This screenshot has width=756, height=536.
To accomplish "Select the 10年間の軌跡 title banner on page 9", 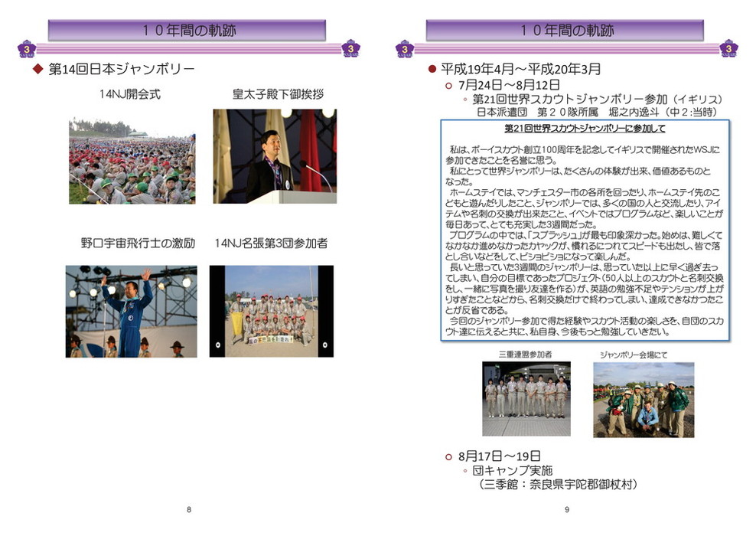I will click(566, 31).
